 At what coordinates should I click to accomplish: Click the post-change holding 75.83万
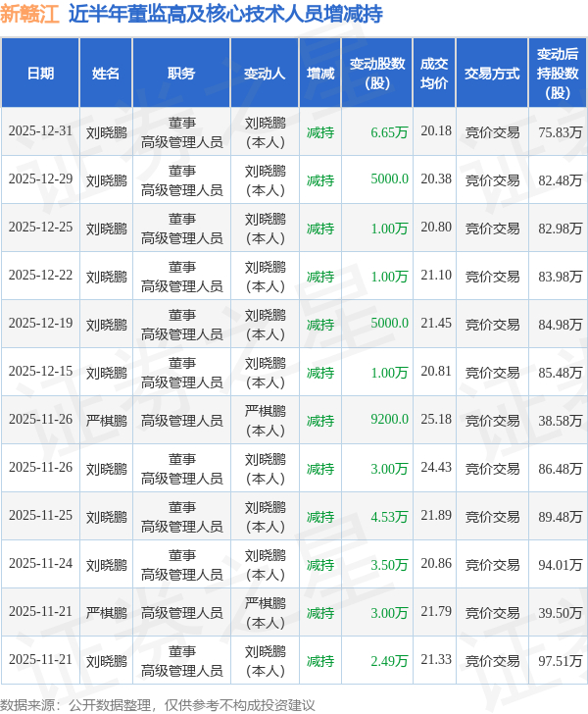click(561, 132)
